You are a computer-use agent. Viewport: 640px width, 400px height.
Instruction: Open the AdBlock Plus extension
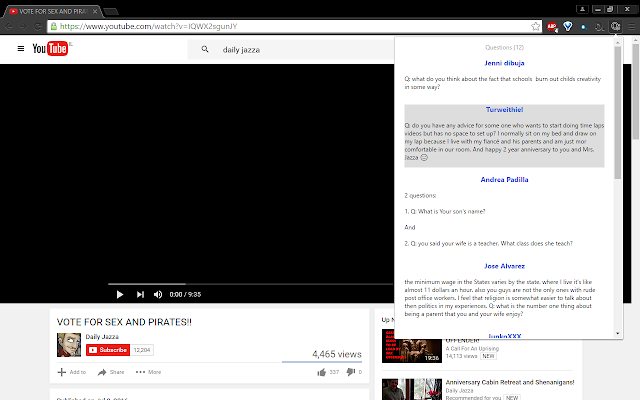click(552, 27)
